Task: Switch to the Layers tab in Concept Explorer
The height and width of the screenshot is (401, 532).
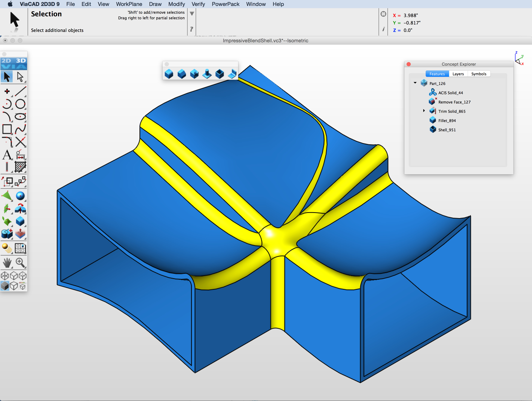Action: pos(458,74)
